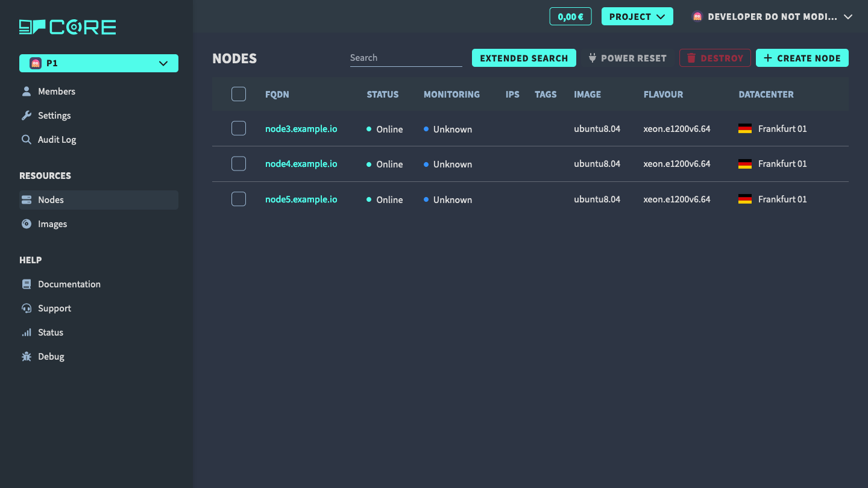The image size is (868, 488).
Task: Click the Status signal bars icon
Action: coord(27,333)
